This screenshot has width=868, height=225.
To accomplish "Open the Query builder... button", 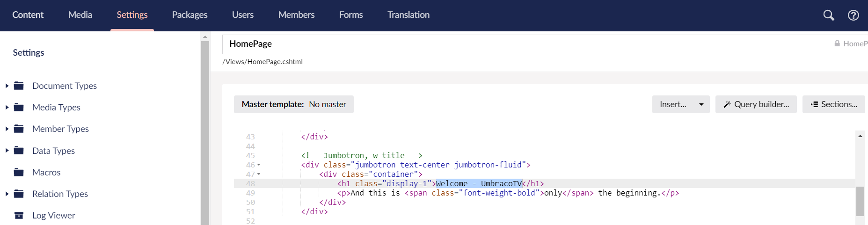I will coord(756,104).
